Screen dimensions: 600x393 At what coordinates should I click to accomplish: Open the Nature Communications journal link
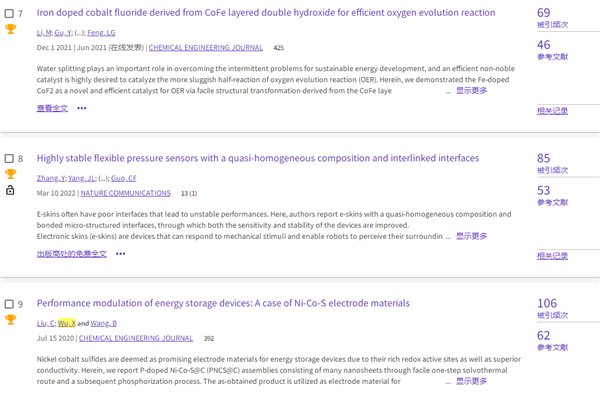pyautogui.click(x=126, y=193)
